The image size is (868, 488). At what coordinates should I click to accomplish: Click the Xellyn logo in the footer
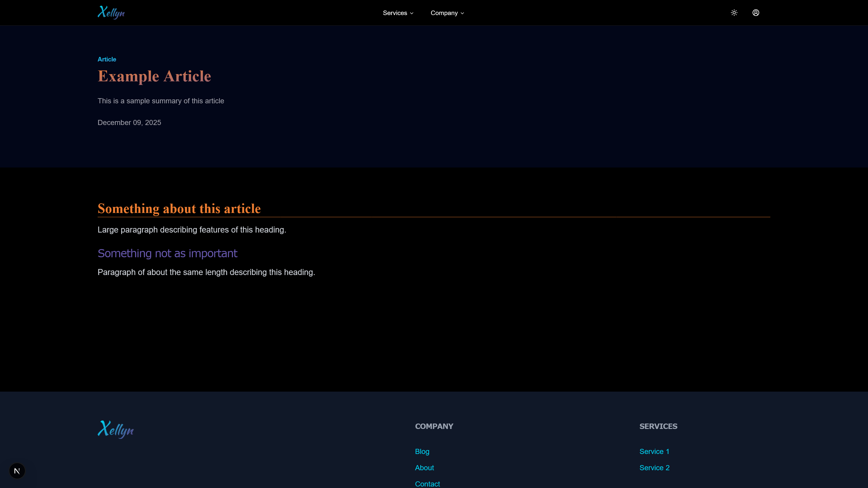[115, 429]
